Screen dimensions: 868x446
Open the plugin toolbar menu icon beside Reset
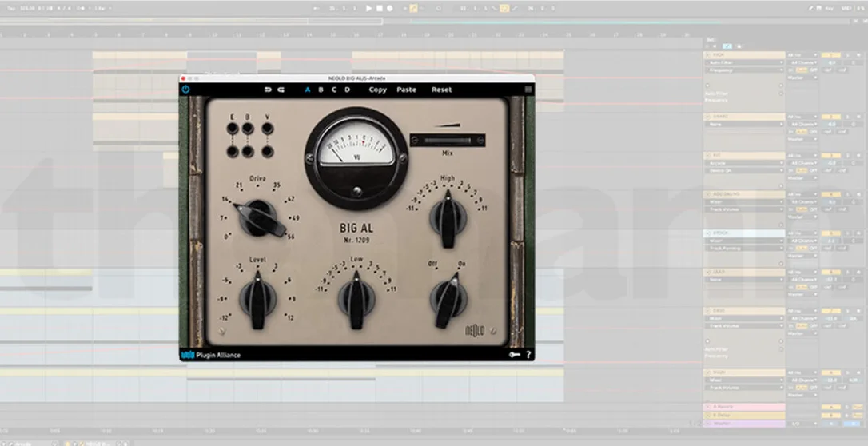[528, 90]
